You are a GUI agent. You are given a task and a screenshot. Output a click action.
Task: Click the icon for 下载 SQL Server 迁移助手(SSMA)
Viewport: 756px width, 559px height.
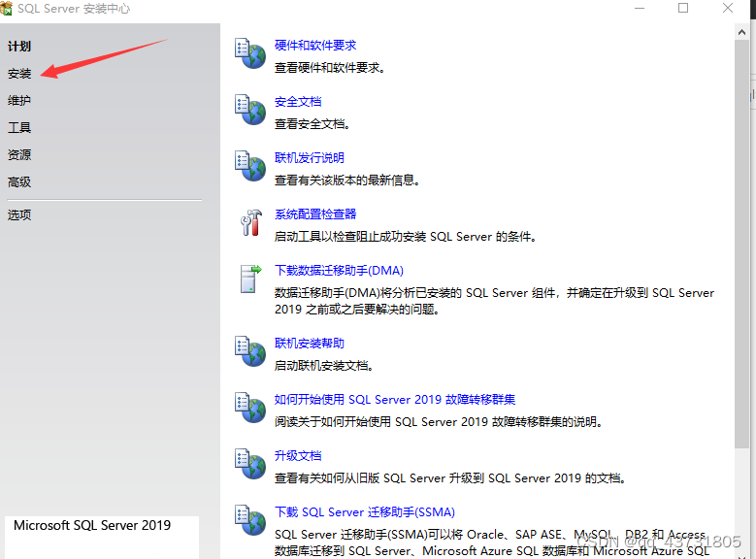(249, 520)
